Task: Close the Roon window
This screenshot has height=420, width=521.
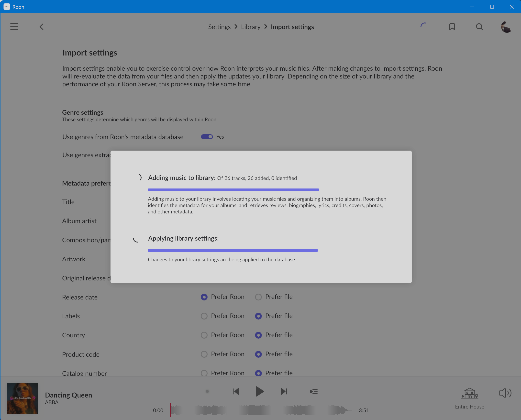Action: click(511, 7)
